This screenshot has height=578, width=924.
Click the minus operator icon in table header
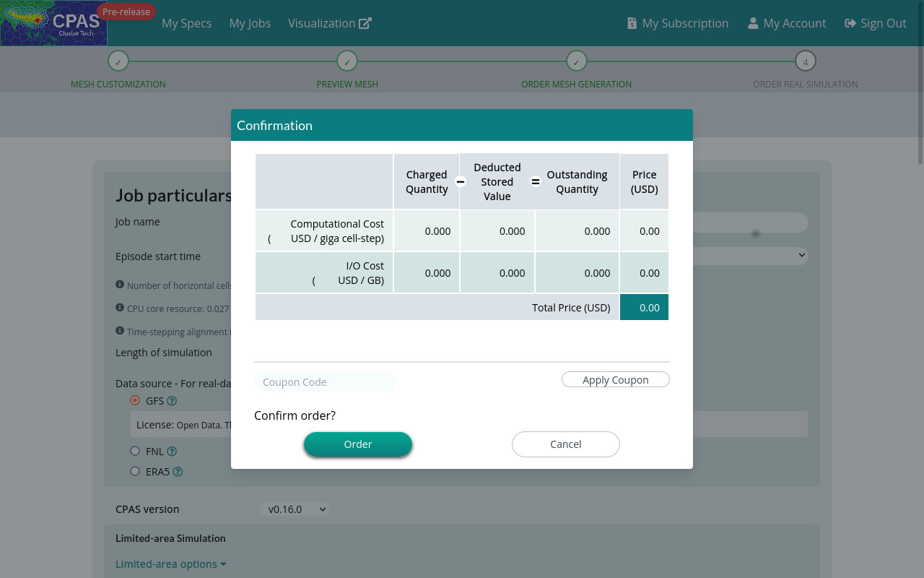[x=460, y=182]
